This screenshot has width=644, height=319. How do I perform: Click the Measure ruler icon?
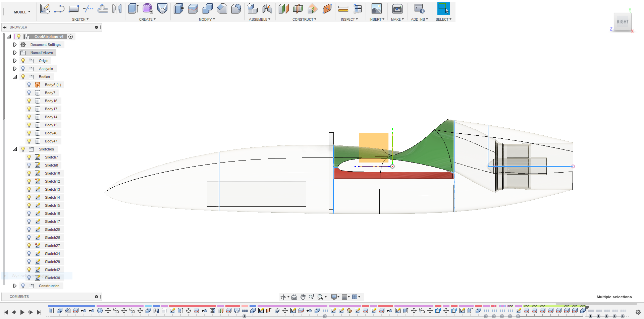click(x=343, y=9)
